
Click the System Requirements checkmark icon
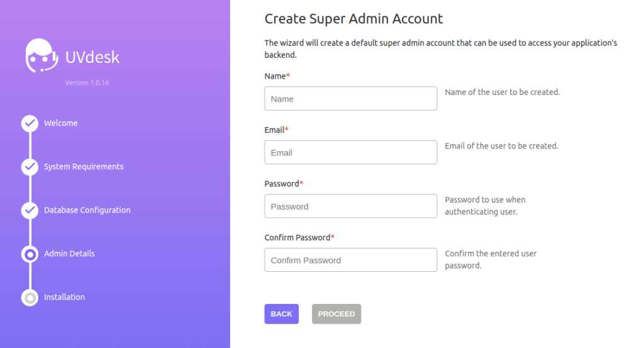point(30,167)
